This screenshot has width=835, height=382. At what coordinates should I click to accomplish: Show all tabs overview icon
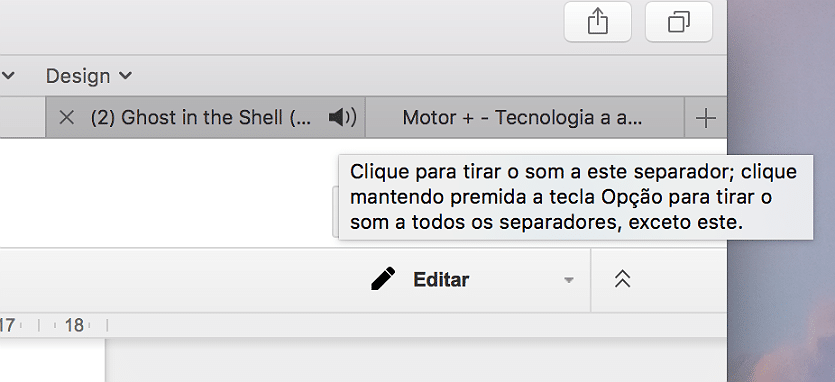click(x=679, y=22)
